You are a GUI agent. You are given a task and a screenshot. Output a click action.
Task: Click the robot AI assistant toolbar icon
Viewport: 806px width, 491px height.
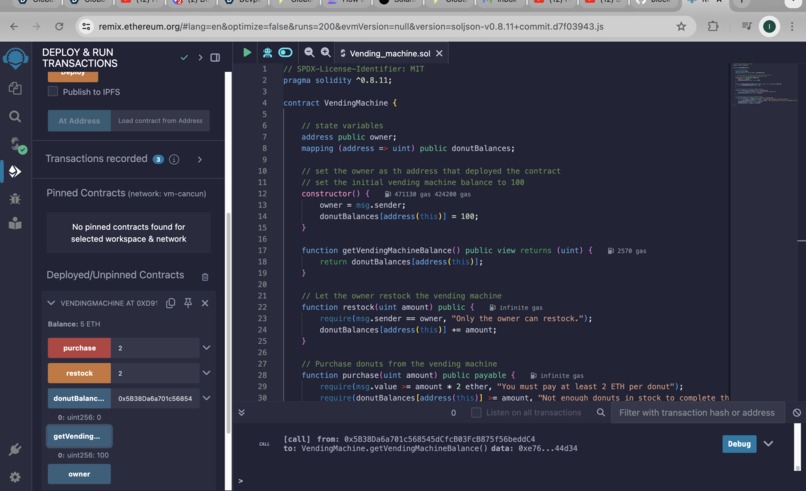point(267,52)
